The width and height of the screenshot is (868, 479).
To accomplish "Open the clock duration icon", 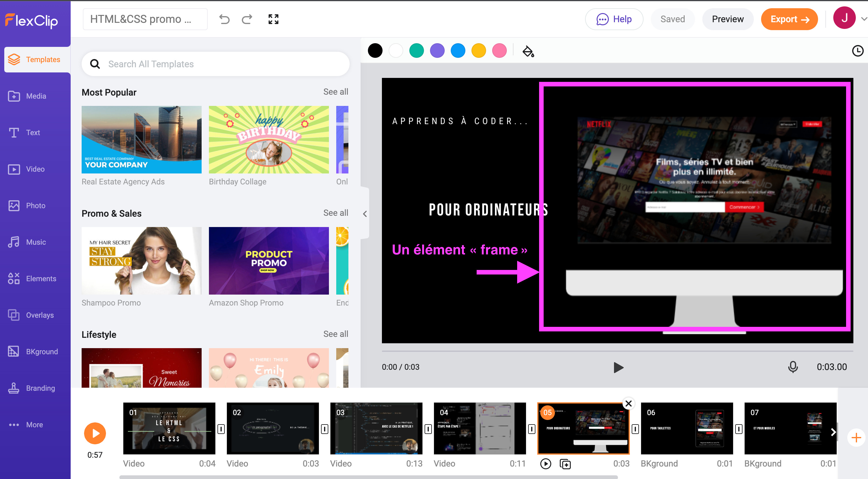I will pyautogui.click(x=857, y=51).
